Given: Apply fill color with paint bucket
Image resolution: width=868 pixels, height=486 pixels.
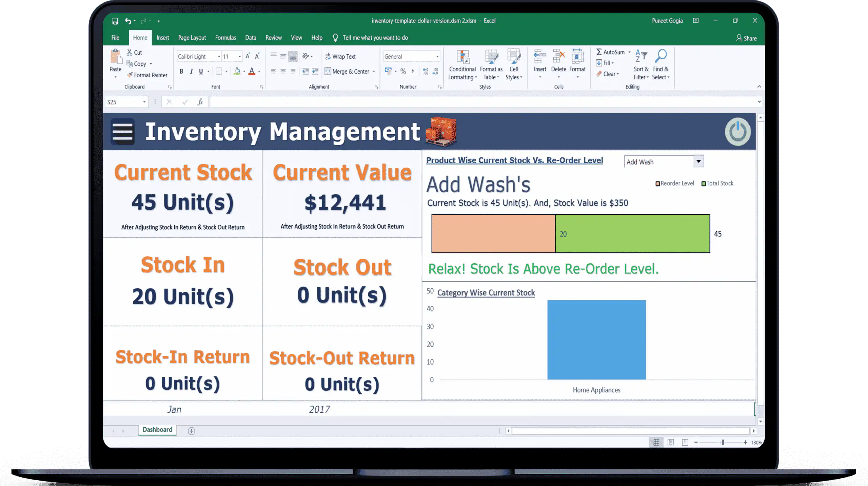Looking at the screenshot, I should point(237,71).
